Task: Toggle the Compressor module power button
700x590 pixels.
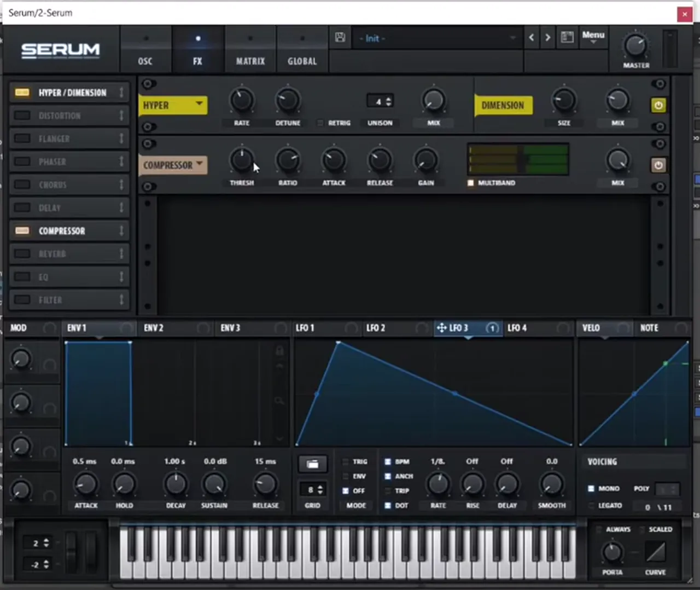Action: 658,165
